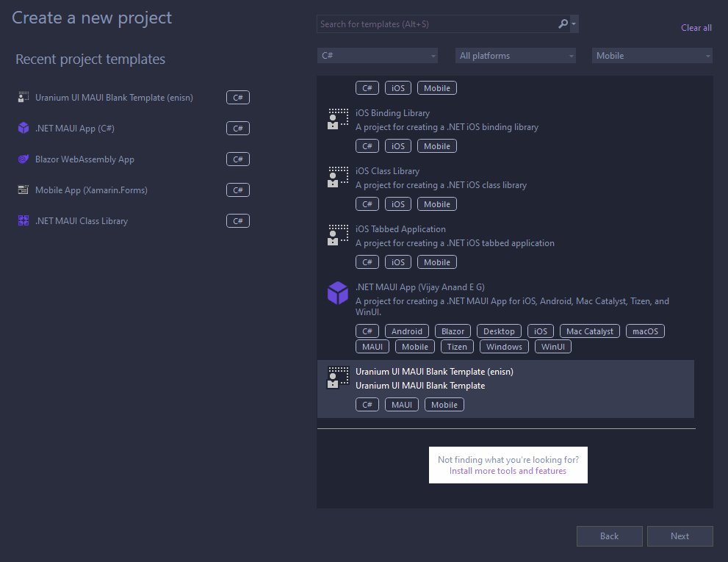Open the All platforms dropdown

click(x=515, y=55)
